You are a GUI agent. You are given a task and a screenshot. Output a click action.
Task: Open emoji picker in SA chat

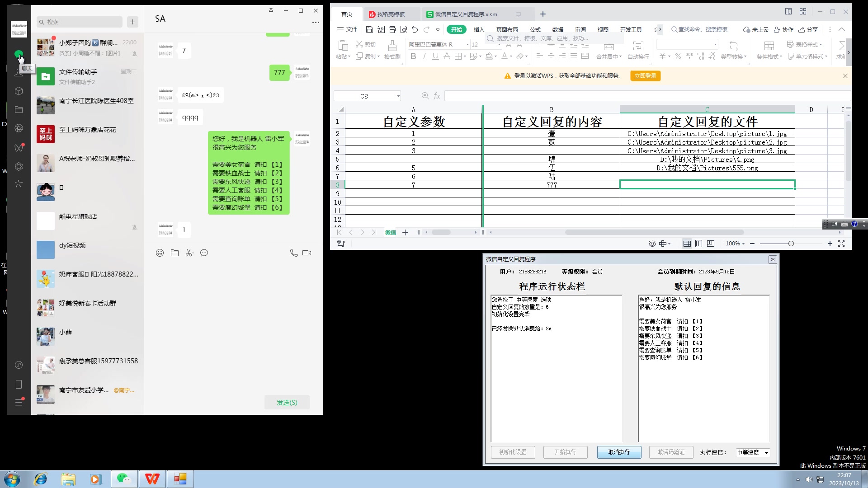[160, 253]
